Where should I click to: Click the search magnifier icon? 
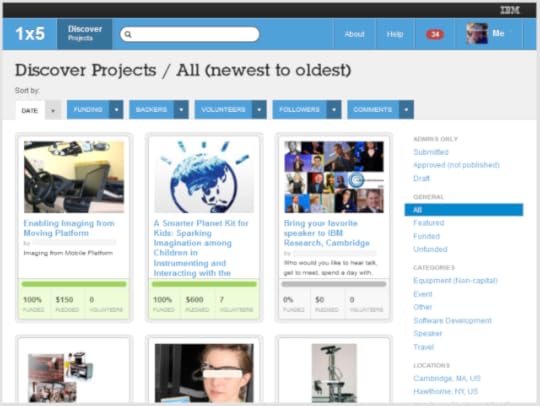pos(128,34)
